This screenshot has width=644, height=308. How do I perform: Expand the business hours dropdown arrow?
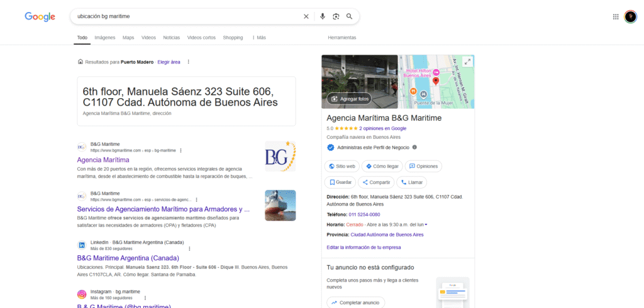tap(426, 224)
